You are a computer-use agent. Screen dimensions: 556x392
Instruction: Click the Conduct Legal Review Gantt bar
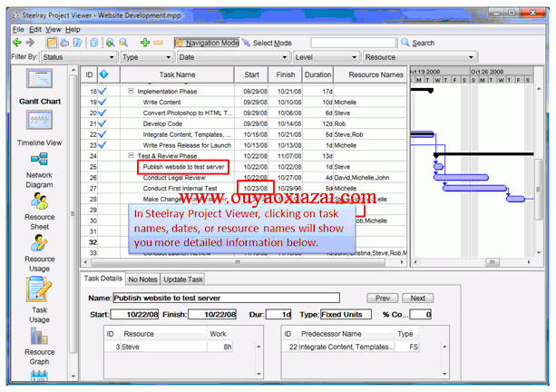tap(461, 177)
